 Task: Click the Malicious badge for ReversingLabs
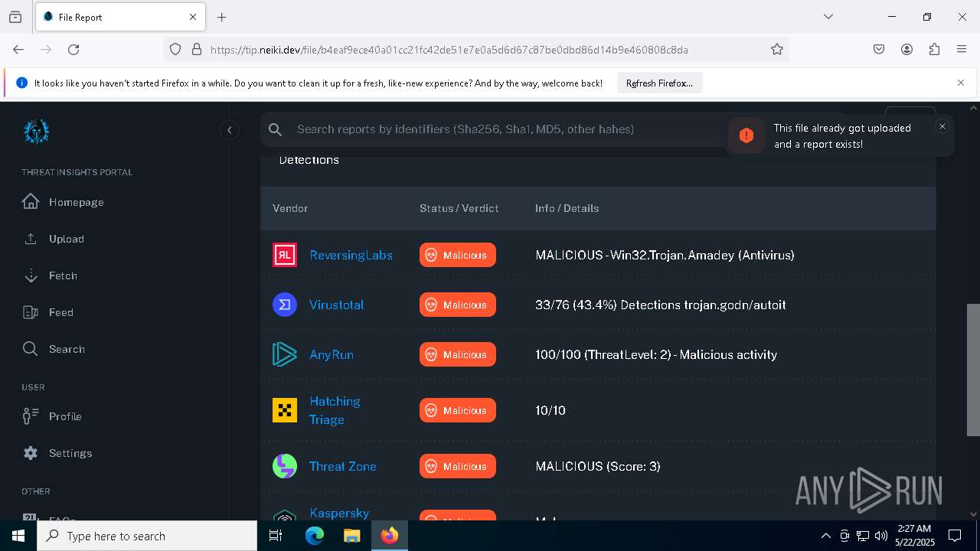point(458,255)
